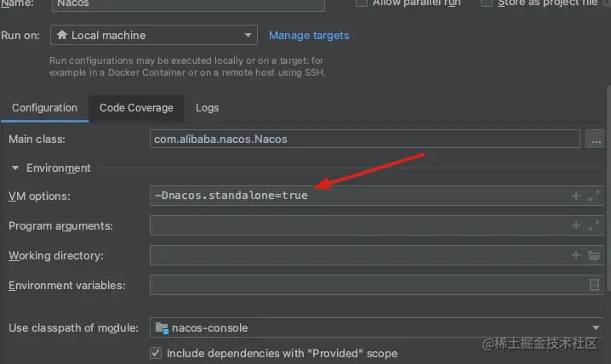This screenshot has width=611, height=364.
Task: Click the plus icon in VM options field
Action: [577, 196]
